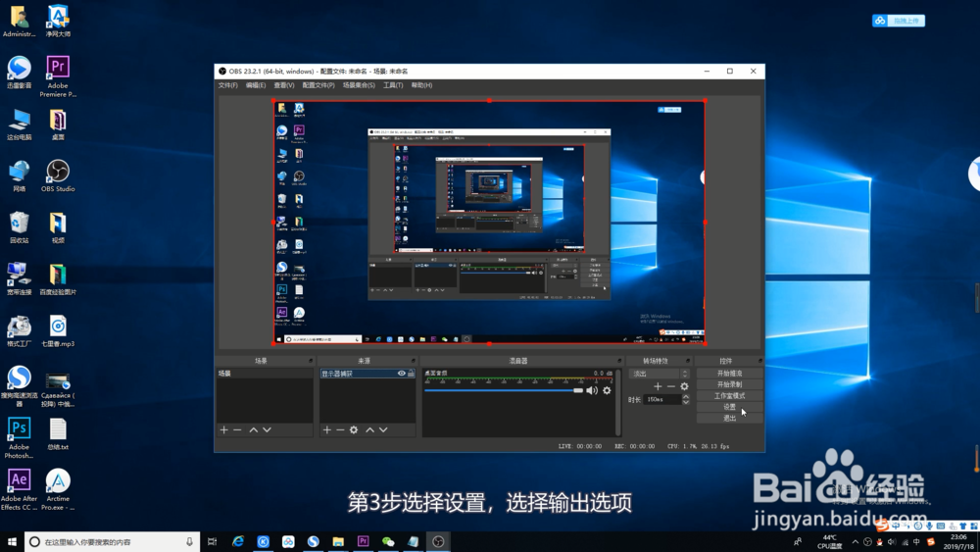Click desktop audio volume slider handle
980x552 pixels.
(x=578, y=390)
